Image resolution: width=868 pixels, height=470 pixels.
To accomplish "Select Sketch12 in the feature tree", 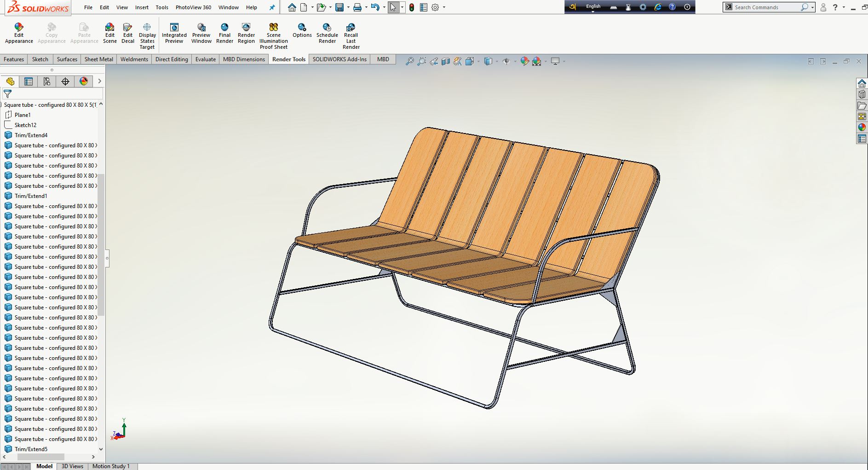I will pos(25,125).
